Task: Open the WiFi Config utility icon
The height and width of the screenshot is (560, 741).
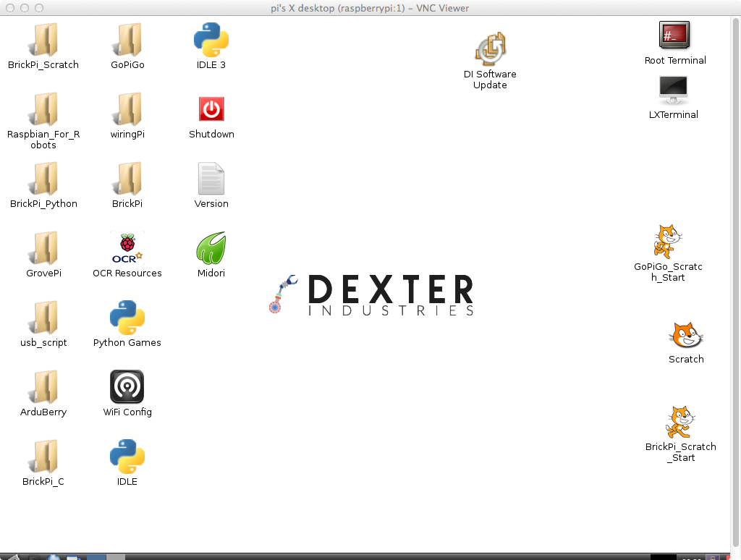Action: (x=127, y=386)
